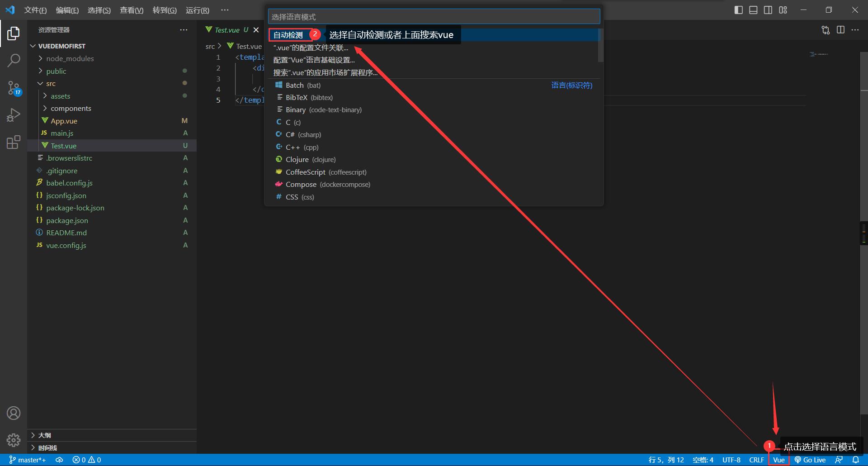Click the master*+ branch indicator
This screenshot has width=868, height=466.
[x=27, y=460]
